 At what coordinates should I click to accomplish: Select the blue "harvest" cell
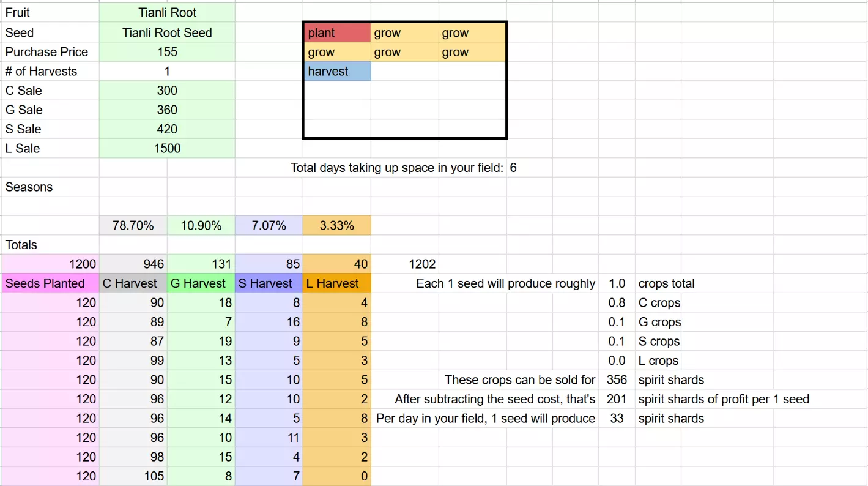(x=337, y=72)
